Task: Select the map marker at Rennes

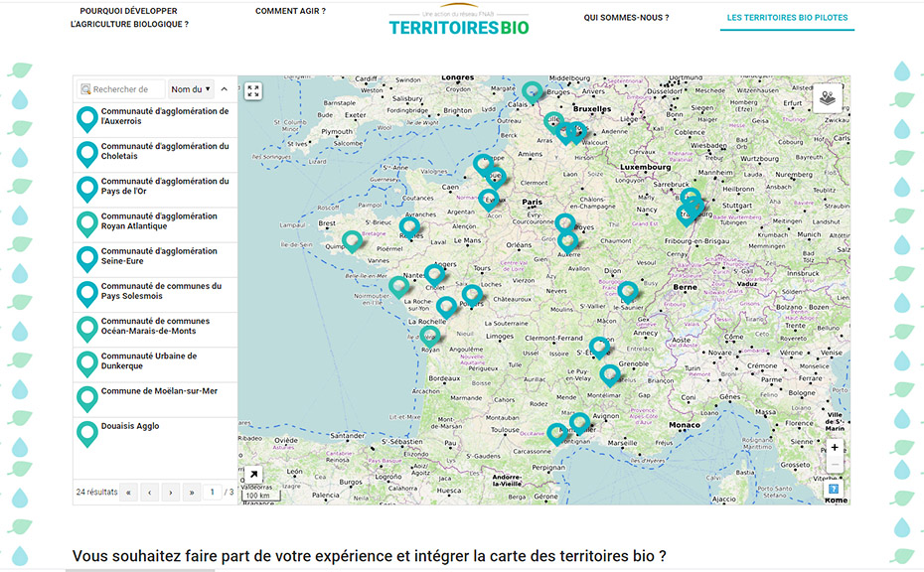Action: (x=409, y=226)
